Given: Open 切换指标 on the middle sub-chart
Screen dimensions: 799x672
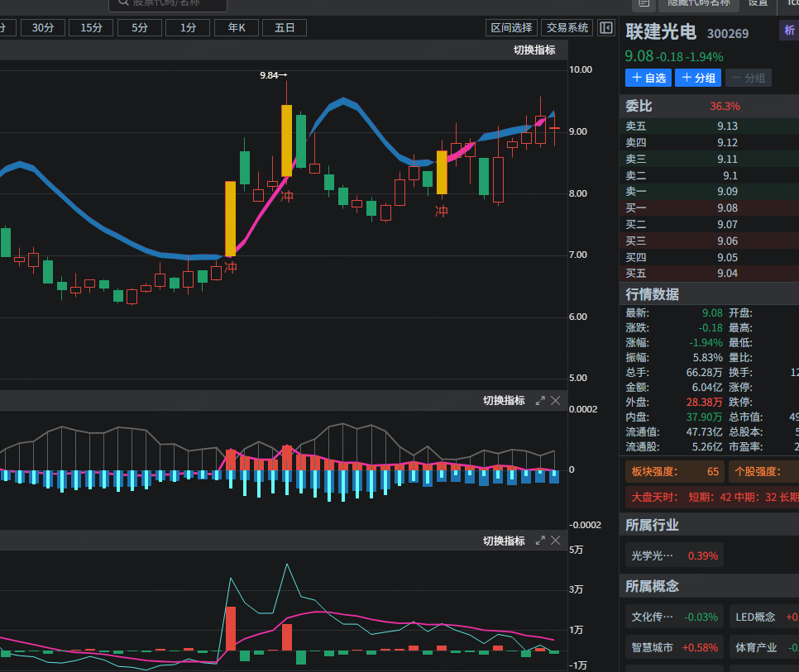Looking at the screenshot, I should pos(504,401).
